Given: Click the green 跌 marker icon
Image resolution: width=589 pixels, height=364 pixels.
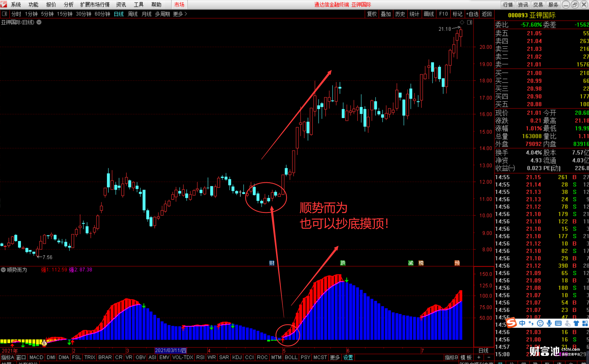Looking at the screenshot, I should pos(343,263).
